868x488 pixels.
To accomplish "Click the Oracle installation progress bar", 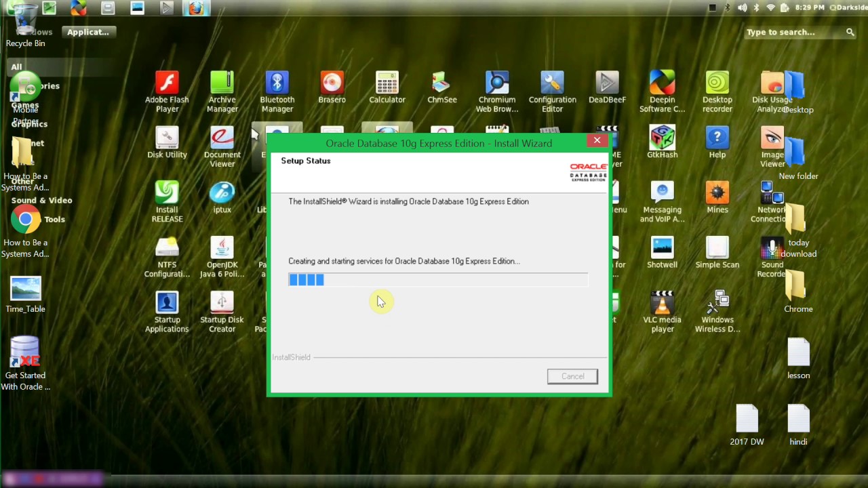I will 438,279.
